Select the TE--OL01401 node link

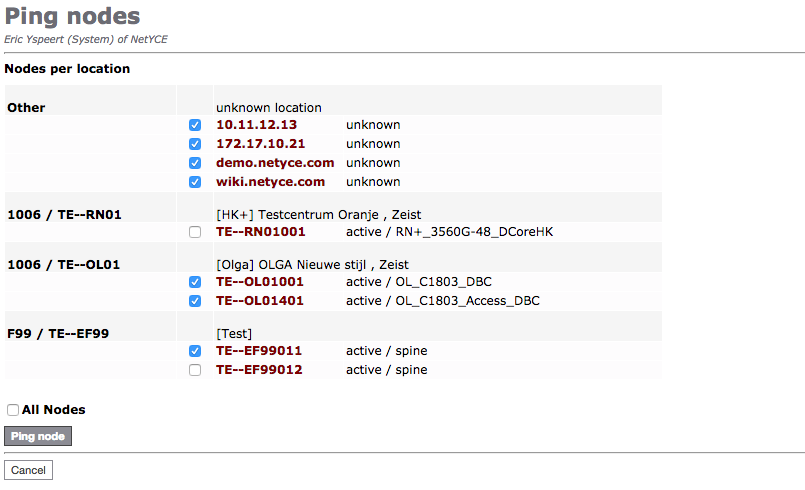[x=259, y=301]
